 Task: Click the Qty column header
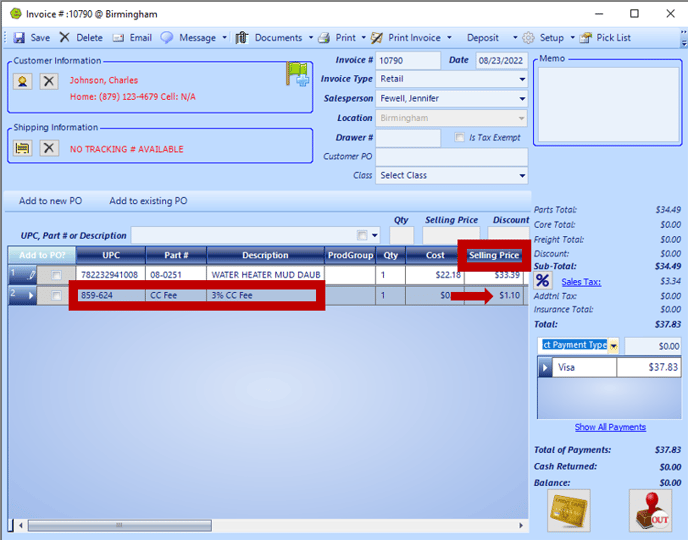click(391, 255)
